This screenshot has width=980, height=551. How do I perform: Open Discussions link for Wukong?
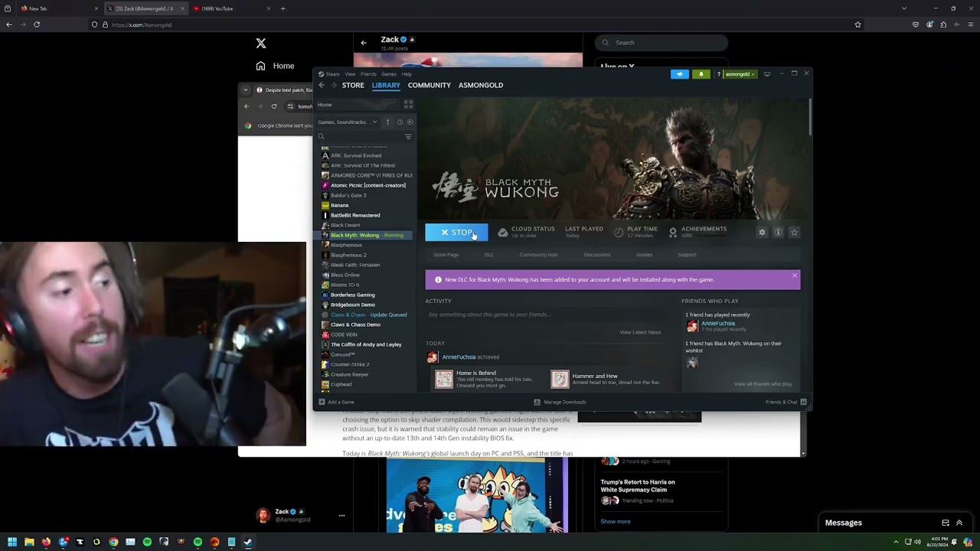click(x=597, y=255)
